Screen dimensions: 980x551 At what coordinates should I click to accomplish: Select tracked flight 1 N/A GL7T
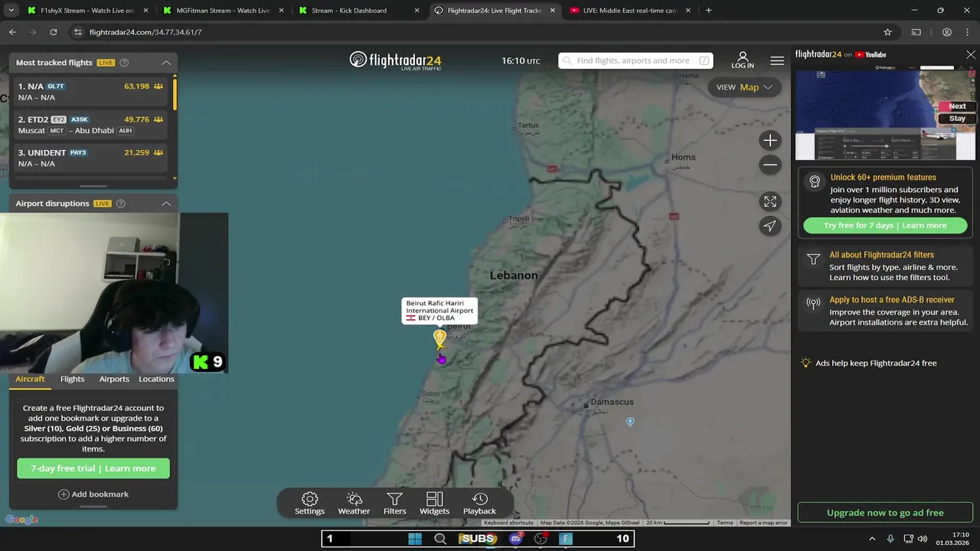(x=90, y=92)
